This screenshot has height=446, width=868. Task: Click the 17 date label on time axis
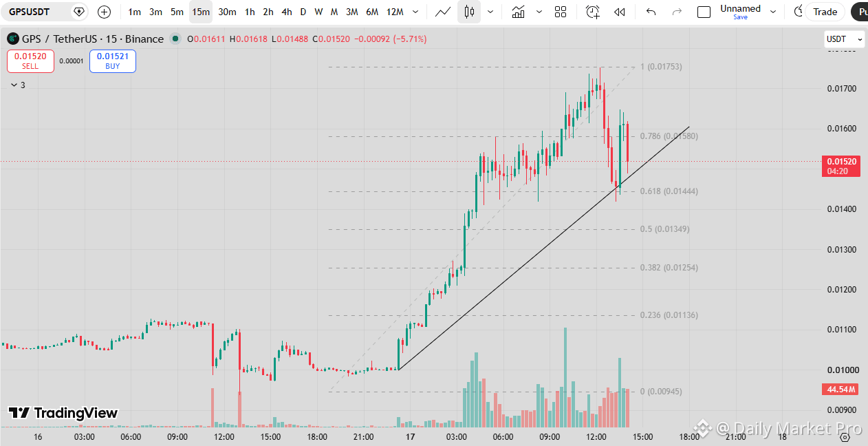tap(411, 437)
